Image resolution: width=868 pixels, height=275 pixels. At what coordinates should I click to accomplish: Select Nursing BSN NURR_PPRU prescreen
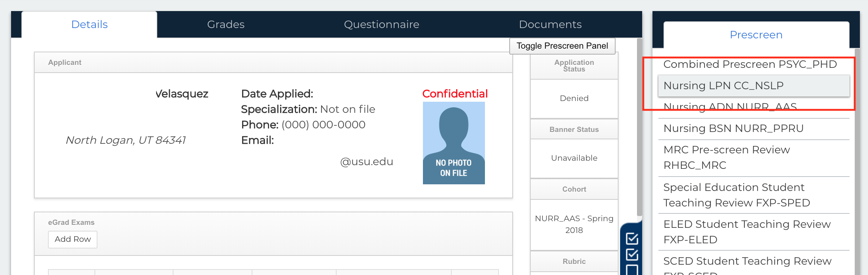click(733, 129)
